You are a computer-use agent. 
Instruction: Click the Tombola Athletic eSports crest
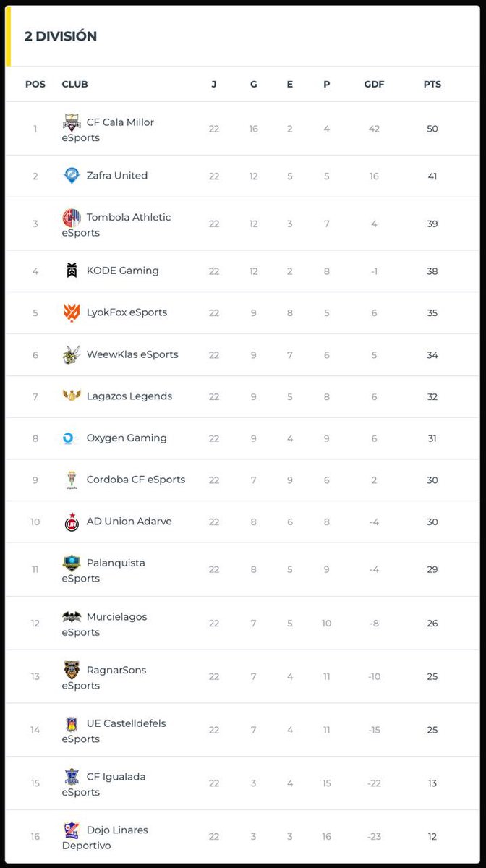(72, 217)
